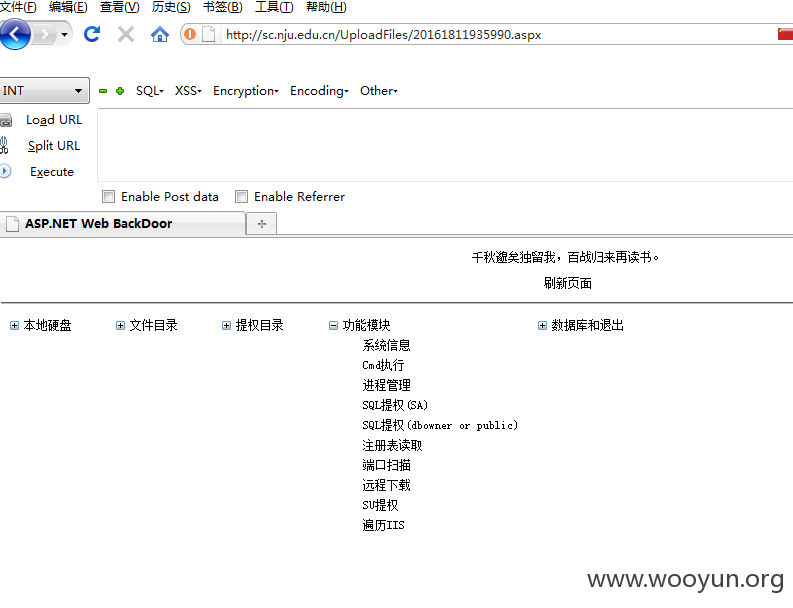Click the browser forward arrow button
This screenshot has height=608, width=793.
pos(46,34)
